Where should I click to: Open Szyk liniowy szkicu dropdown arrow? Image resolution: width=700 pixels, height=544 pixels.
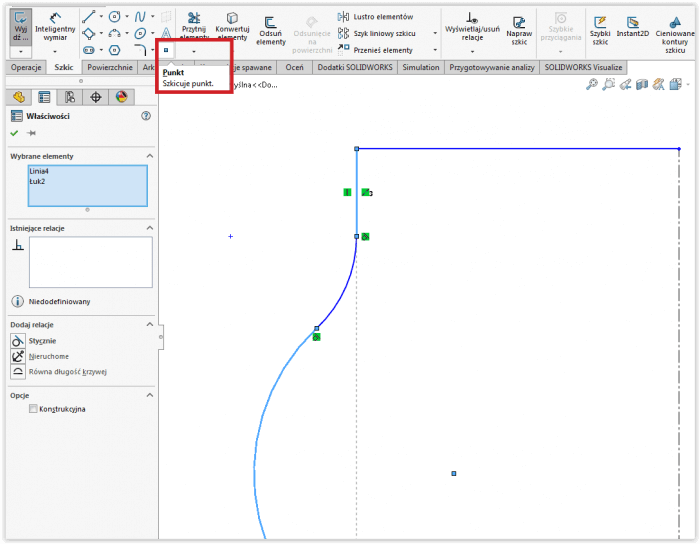435,33
